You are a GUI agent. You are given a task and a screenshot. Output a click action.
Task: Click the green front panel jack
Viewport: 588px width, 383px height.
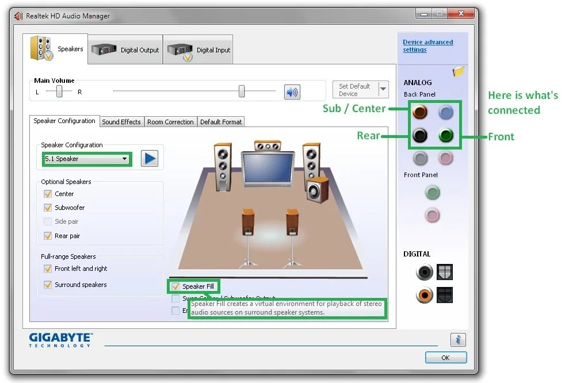(433, 193)
